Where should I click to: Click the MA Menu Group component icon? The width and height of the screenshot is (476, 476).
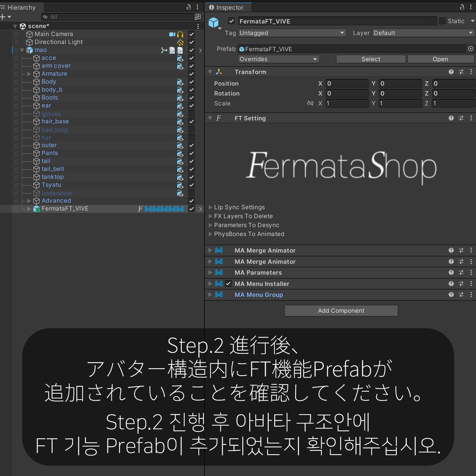219,294
